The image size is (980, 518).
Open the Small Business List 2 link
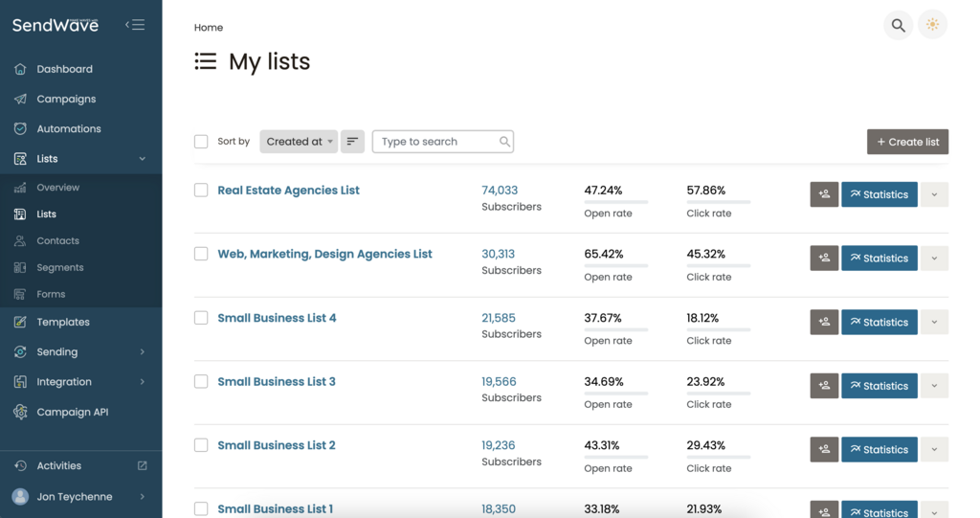[277, 445]
